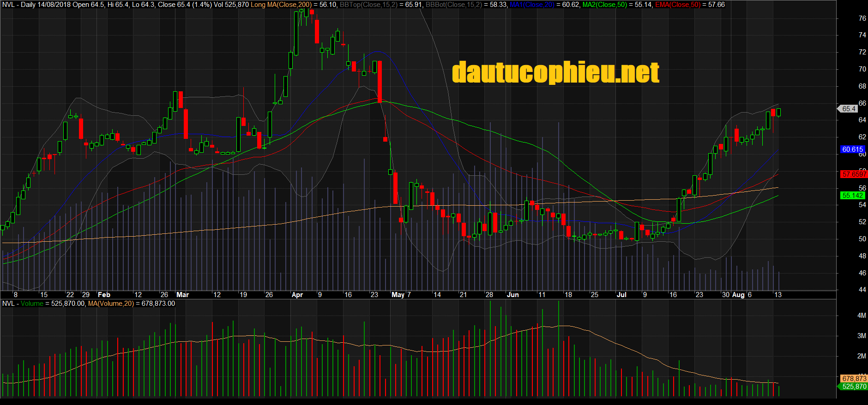Click the 4M mark on volume axis

click(862, 316)
